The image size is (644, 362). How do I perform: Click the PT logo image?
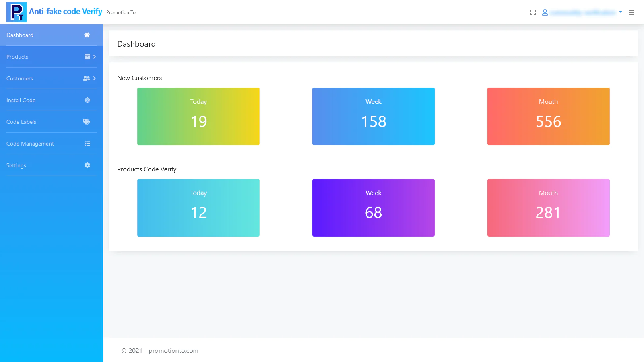17,12
